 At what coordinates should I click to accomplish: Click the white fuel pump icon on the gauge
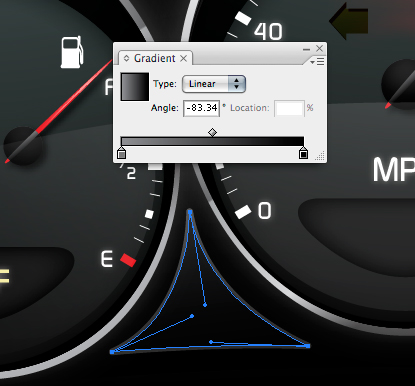coord(72,52)
